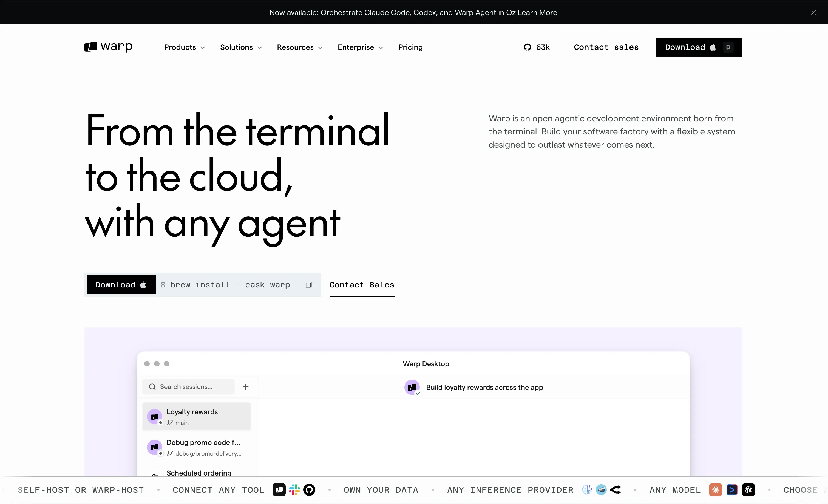Screen dimensions: 828x504
Task: Click the Build loyalty rewards across the app title
Action: [484, 387]
